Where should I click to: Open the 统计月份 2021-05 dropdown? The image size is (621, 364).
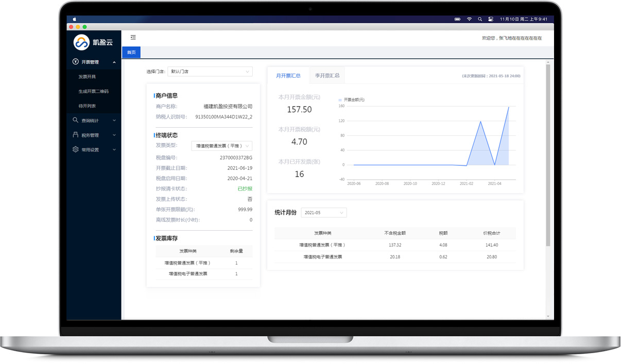tap(324, 213)
